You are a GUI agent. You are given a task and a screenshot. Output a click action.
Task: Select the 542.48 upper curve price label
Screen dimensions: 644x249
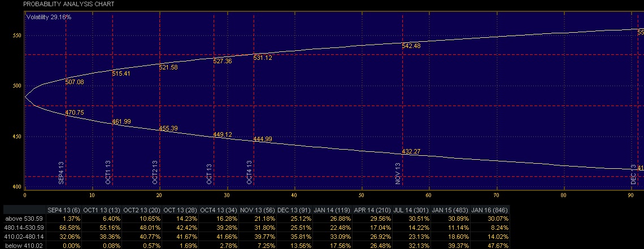coord(411,46)
